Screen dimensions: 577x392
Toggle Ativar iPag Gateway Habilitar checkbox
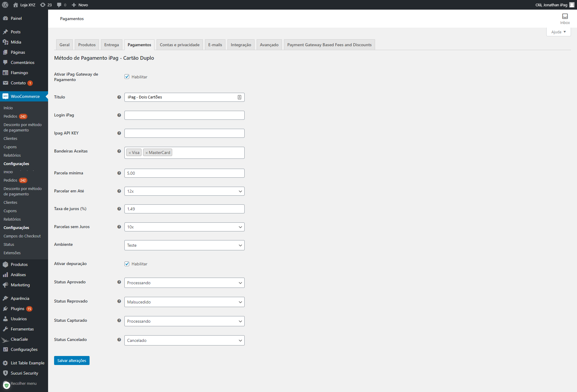pyautogui.click(x=127, y=77)
